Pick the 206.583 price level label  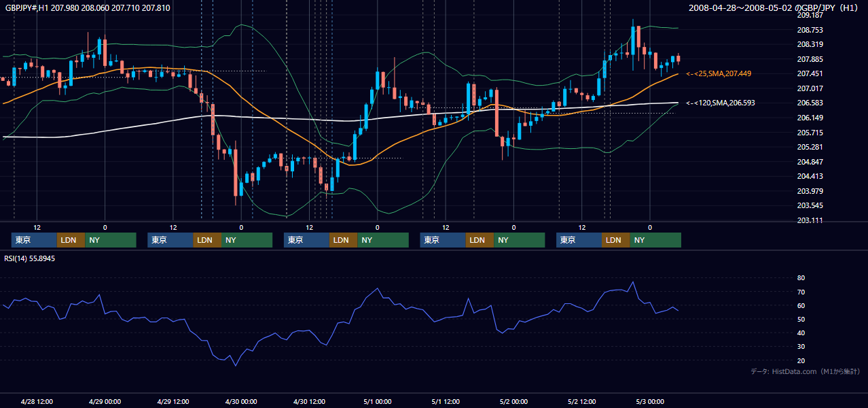[810, 103]
